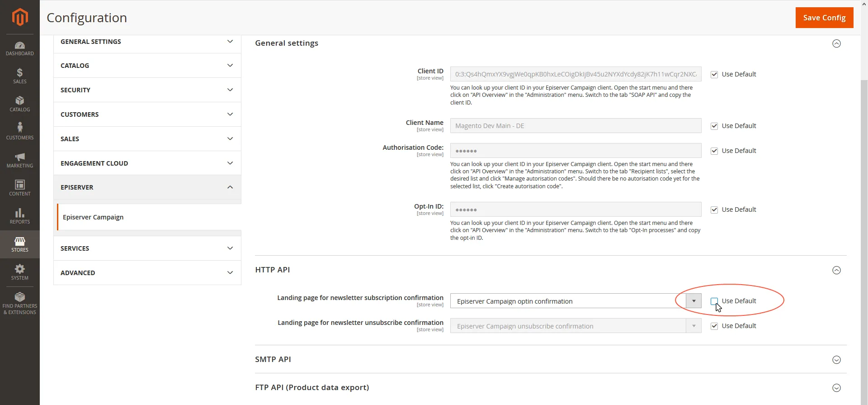Collapse the HTTP API section circle icon
868x405 pixels.
[x=837, y=270]
